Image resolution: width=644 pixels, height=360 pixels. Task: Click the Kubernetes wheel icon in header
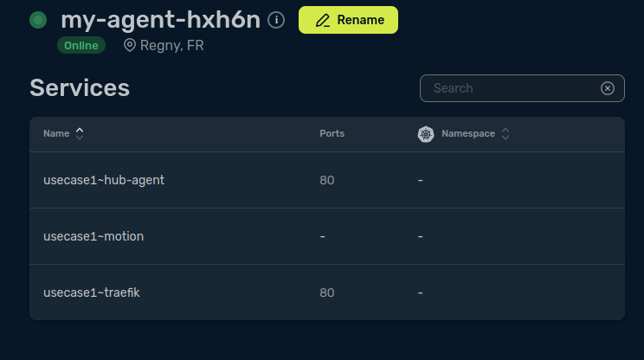point(426,134)
